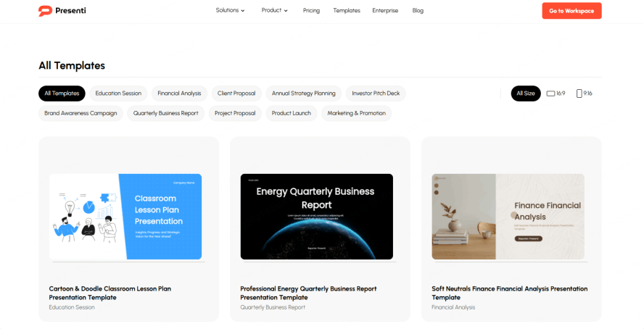
Task: Open Soft Neutrals Finance template title link
Action: tap(509, 293)
